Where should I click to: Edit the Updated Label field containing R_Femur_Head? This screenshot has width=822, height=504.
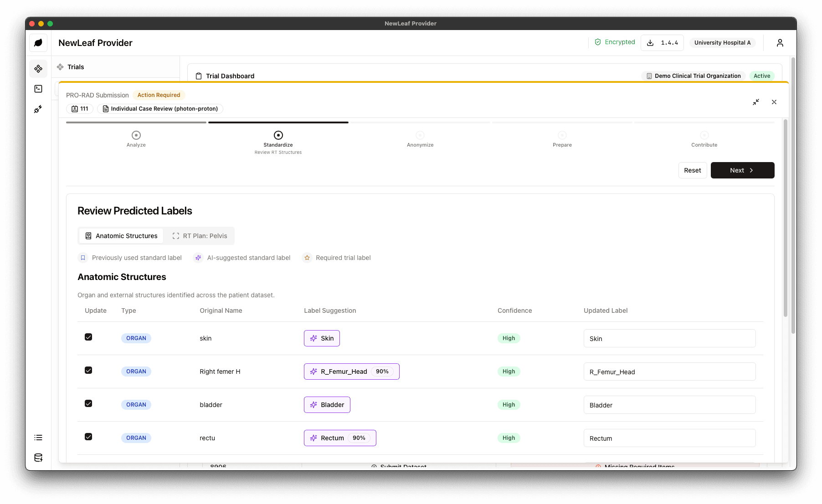pyautogui.click(x=670, y=372)
